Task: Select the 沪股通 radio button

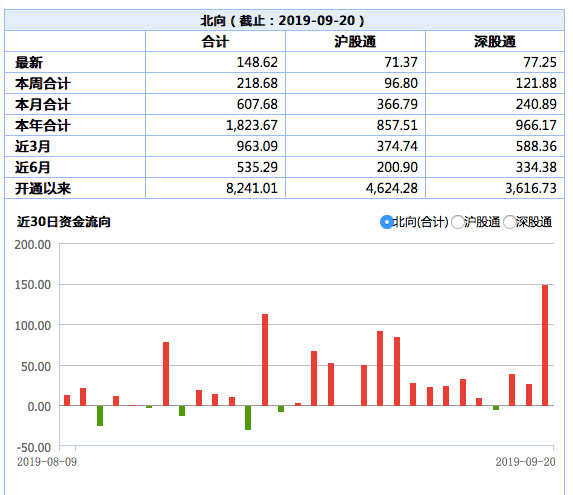Action: [458, 222]
